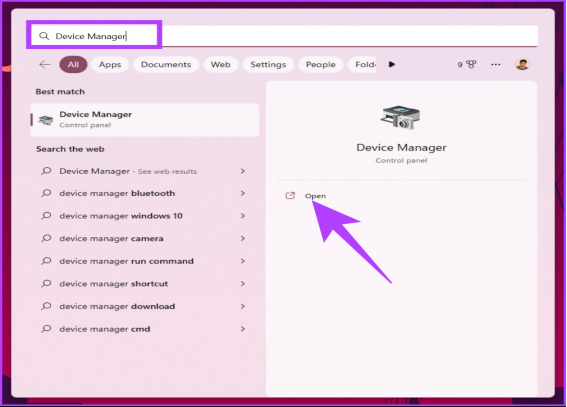Select the Documents filter tab
Image resolution: width=567 pixels, height=407 pixels.
point(166,64)
